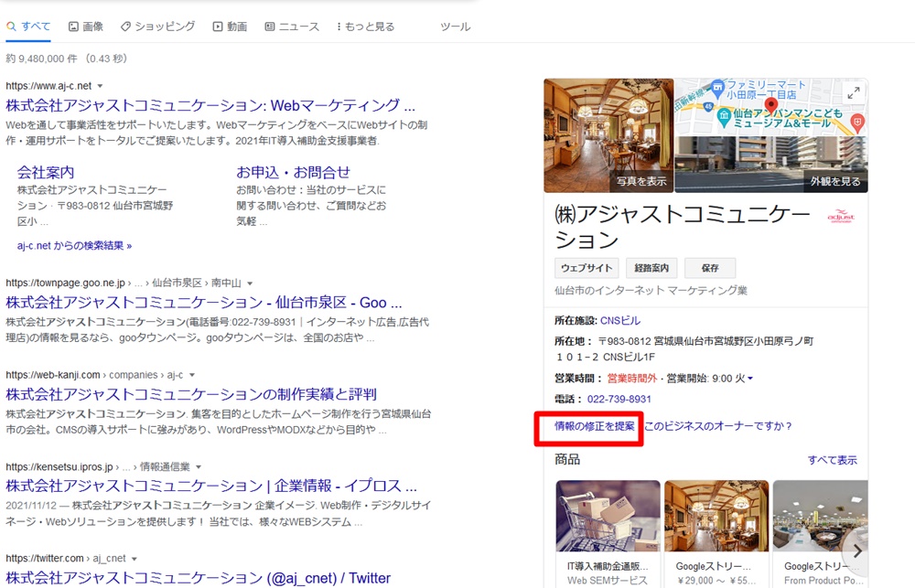Open the dropdown arrow beside aj-c.net URL
This screenshot has width=915, height=588.
(100, 86)
